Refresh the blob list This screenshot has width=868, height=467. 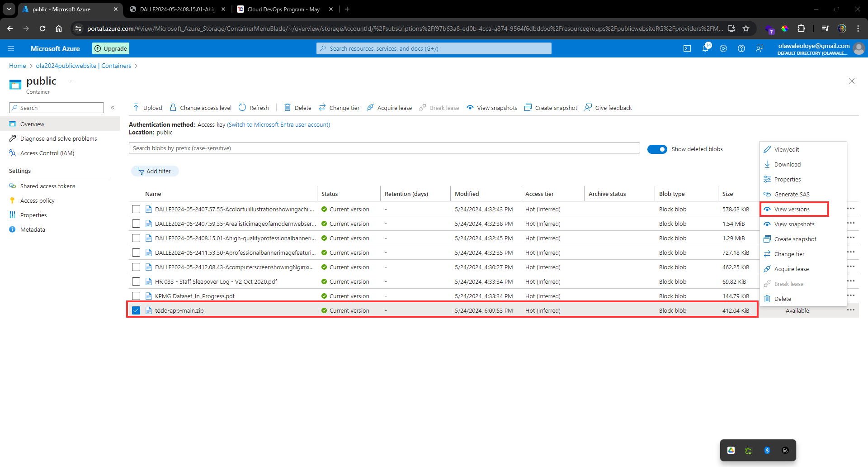pos(254,108)
